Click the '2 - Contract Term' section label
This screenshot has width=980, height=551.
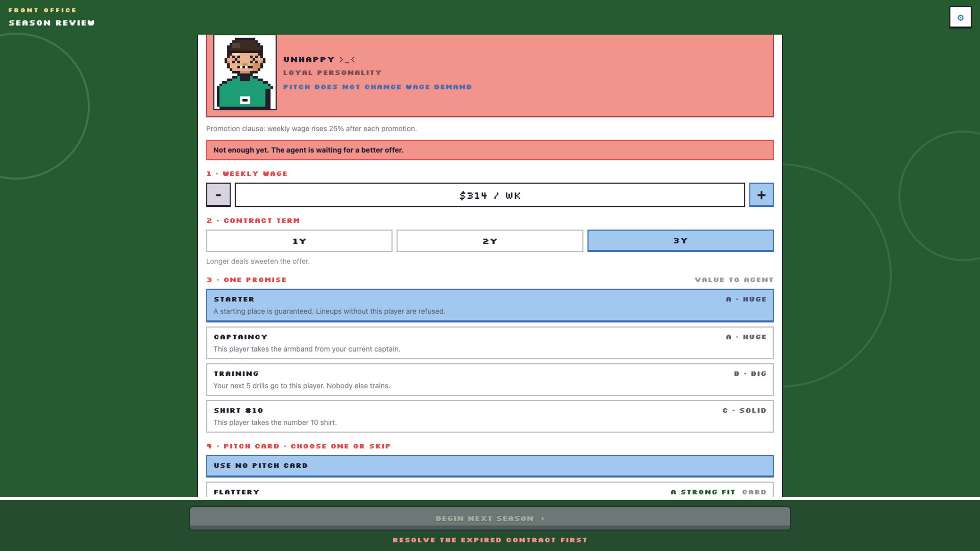pos(253,221)
